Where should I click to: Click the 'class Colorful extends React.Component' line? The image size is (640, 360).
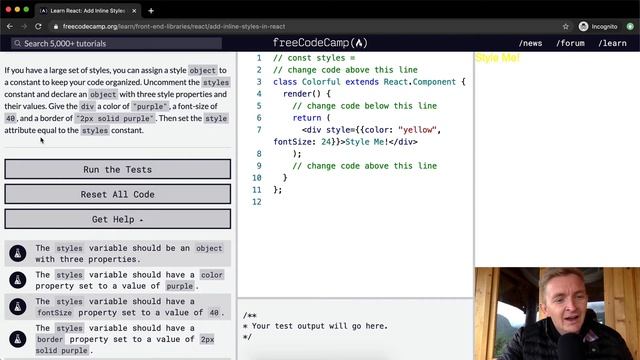coord(369,82)
